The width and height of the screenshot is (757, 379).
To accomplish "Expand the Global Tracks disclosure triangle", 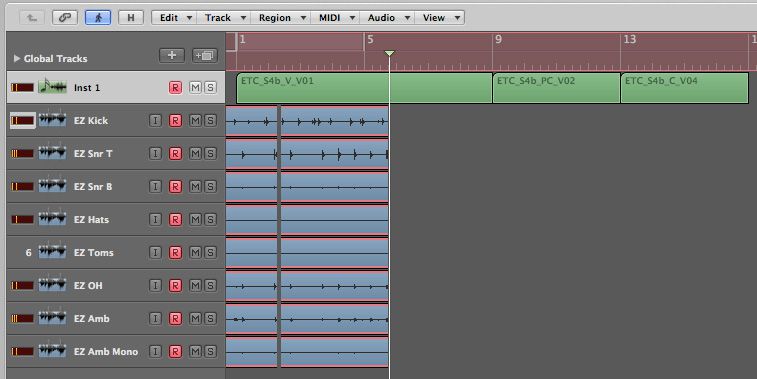I will [x=16, y=58].
